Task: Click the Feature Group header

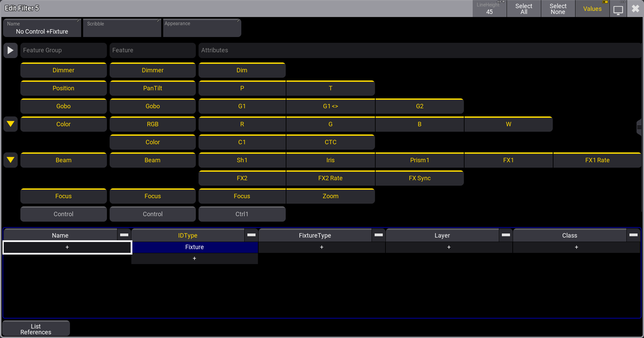Action: [64, 50]
